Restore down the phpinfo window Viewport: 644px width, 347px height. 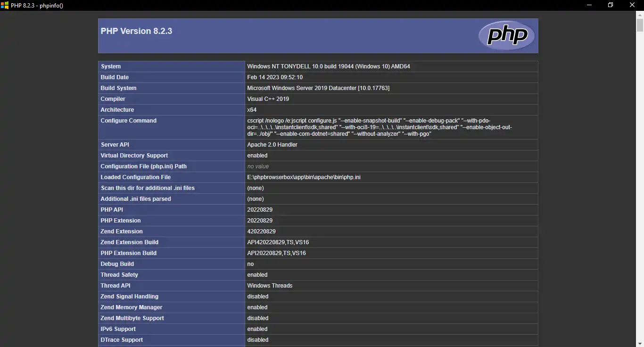(611, 5)
